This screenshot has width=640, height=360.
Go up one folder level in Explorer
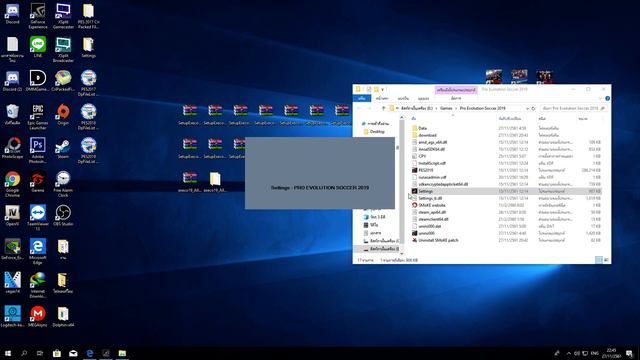click(x=383, y=108)
